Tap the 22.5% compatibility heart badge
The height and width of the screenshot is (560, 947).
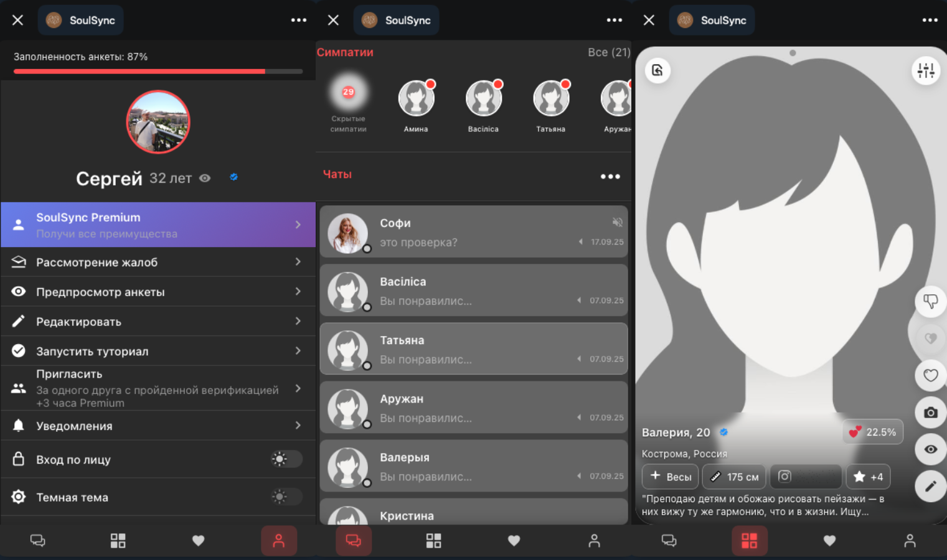point(873,432)
